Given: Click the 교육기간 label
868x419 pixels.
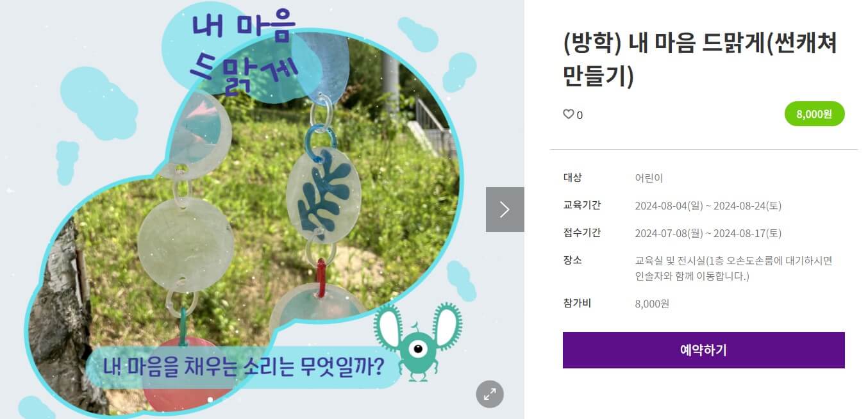Looking at the screenshot, I should click(x=581, y=205).
